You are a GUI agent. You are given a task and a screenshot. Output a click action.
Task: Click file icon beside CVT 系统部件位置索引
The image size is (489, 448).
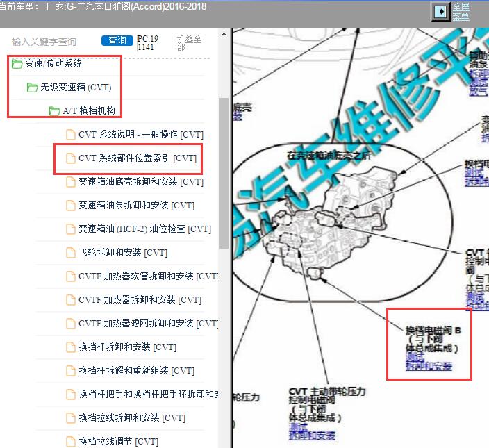pyautogui.click(x=71, y=158)
